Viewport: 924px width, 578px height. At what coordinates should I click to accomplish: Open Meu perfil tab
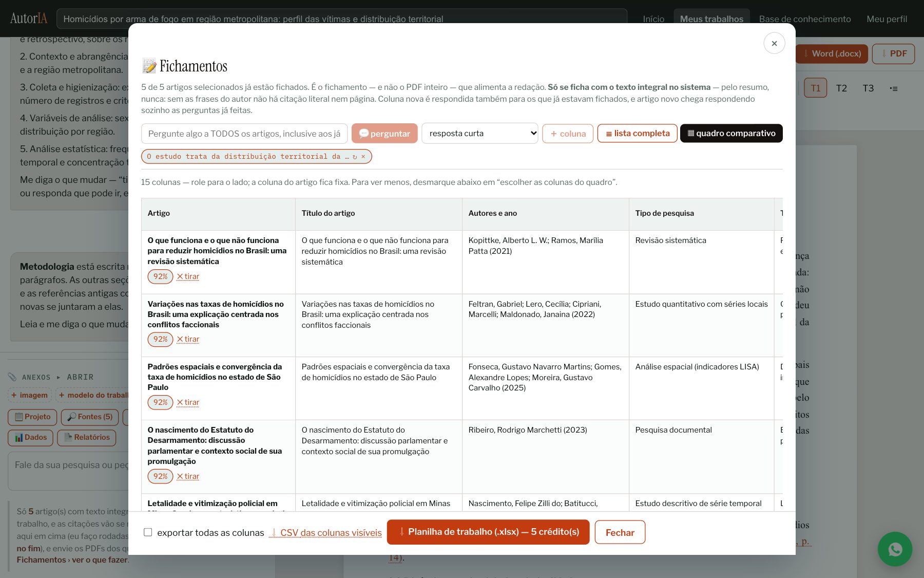point(887,19)
